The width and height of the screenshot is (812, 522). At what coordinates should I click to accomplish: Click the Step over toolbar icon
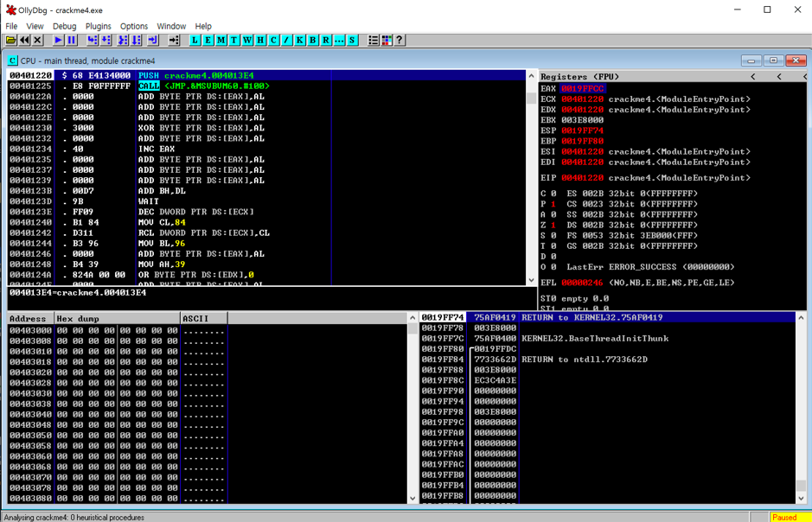click(105, 40)
